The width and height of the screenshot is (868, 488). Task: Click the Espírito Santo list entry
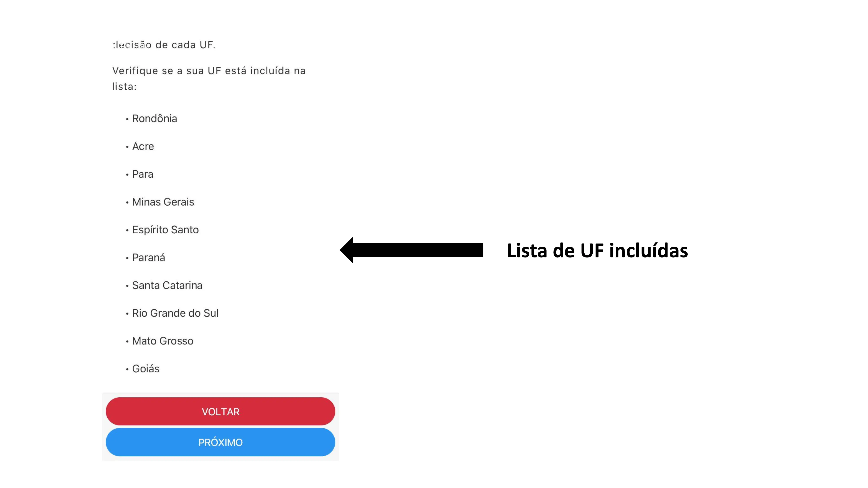click(165, 230)
